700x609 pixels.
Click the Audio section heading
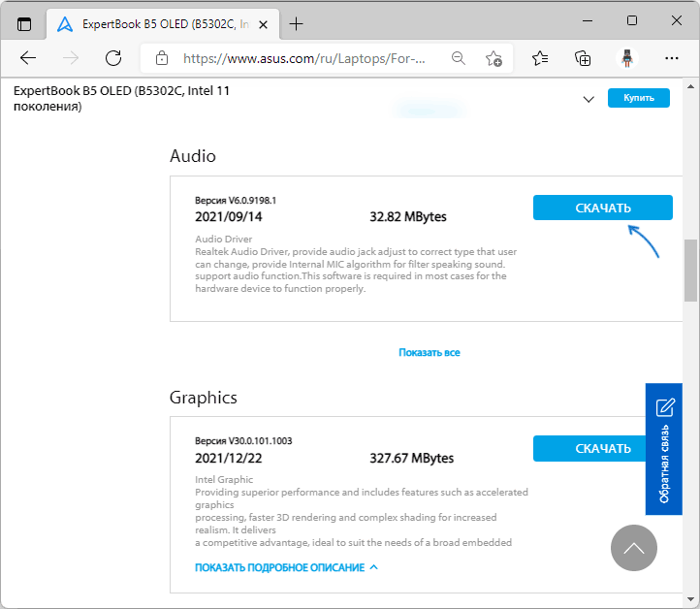(192, 156)
